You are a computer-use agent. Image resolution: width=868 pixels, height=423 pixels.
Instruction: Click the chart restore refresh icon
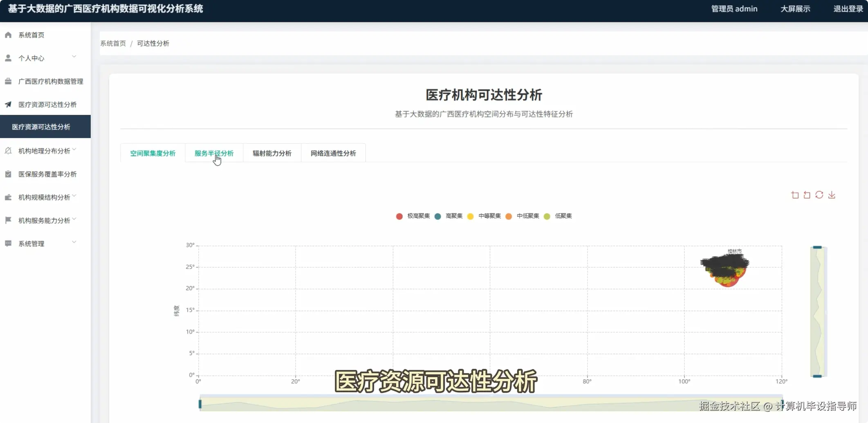(x=819, y=195)
